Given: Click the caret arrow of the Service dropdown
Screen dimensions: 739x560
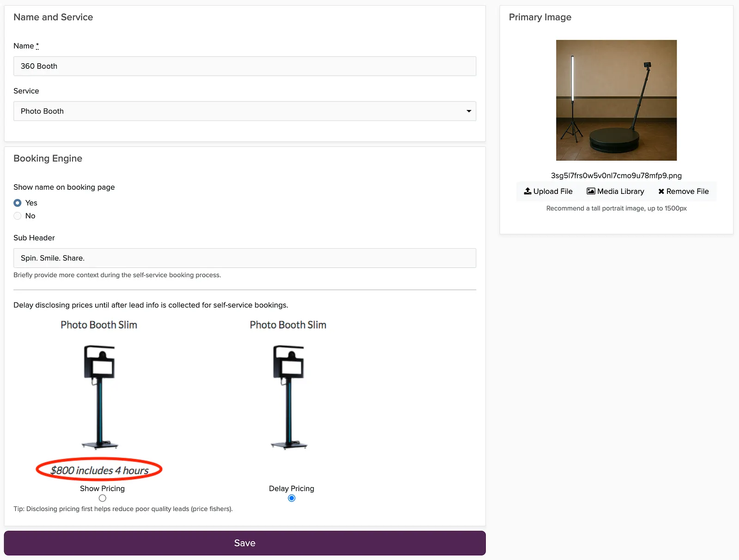Looking at the screenshot, I should (x=469, y=111).
